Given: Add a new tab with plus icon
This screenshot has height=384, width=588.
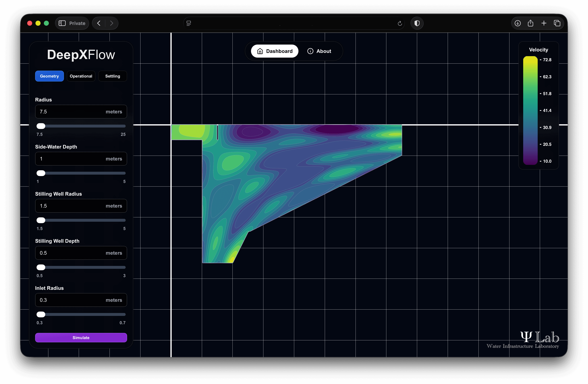Looking at the screenshot, I should (544, 23).
